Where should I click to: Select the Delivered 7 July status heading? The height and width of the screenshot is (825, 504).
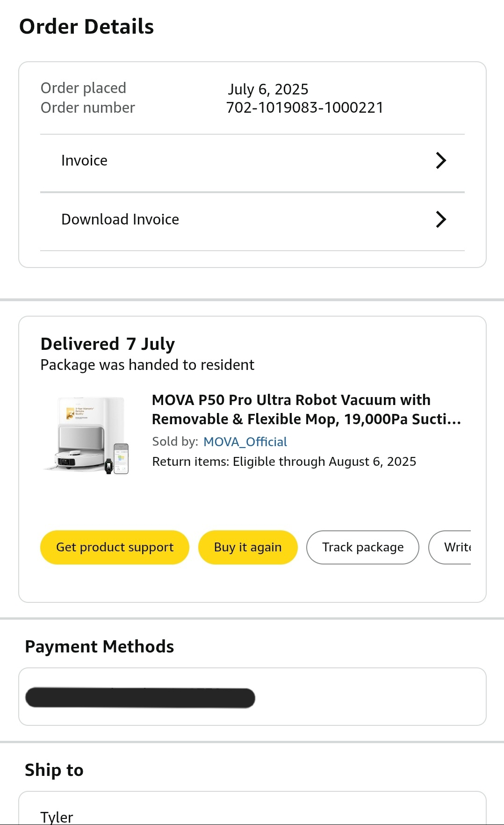tap(108, 344)
